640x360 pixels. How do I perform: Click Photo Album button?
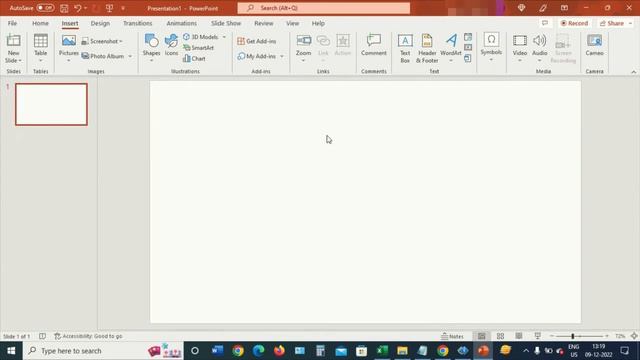[x=103, y=56]
